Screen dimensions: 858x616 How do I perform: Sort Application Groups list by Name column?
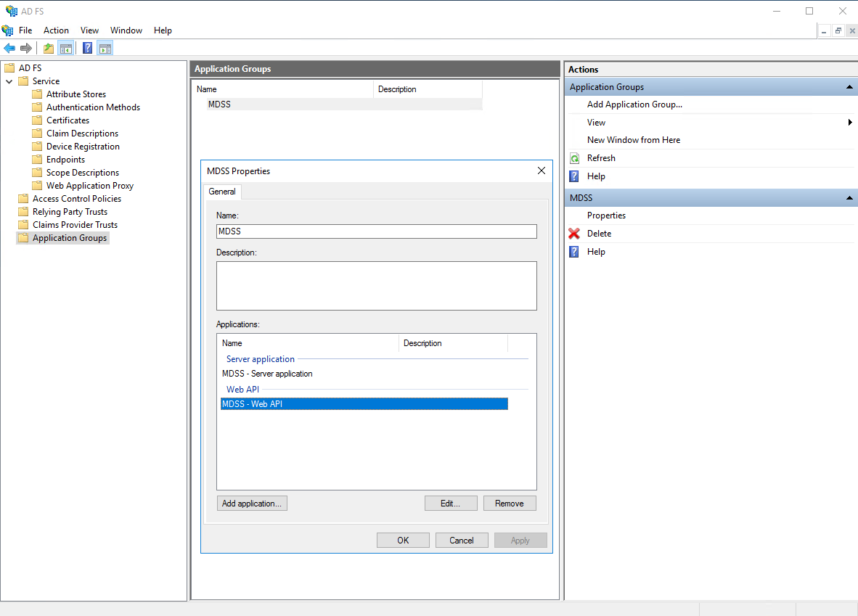283,89
